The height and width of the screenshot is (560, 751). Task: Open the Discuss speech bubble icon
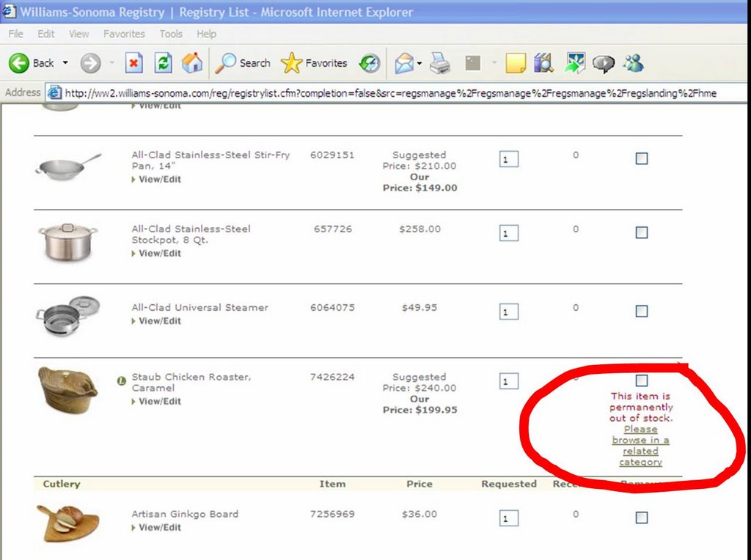pos(604,63)
